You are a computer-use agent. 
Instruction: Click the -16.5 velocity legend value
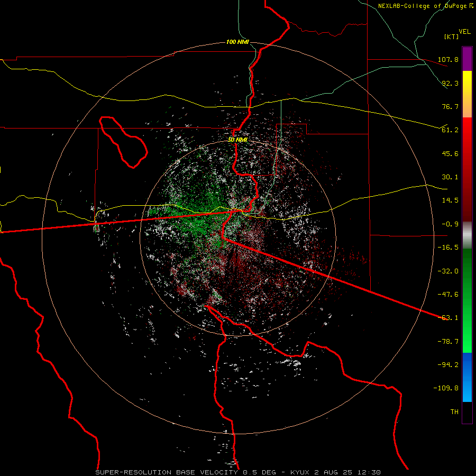pos(448,248)
